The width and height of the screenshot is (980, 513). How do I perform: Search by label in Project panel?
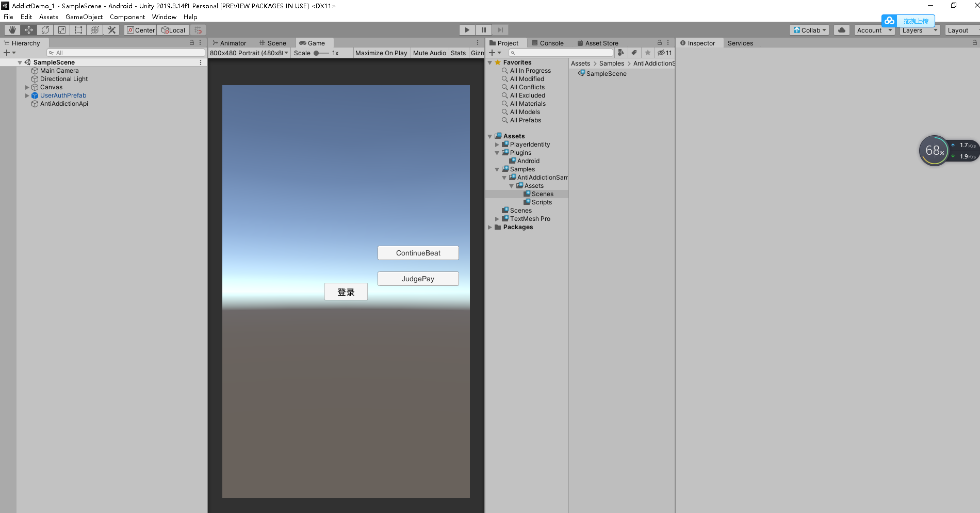pos(634,53)
